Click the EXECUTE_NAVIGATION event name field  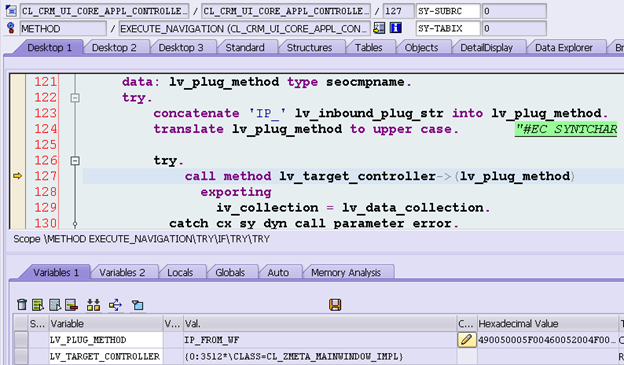[245, 29]
